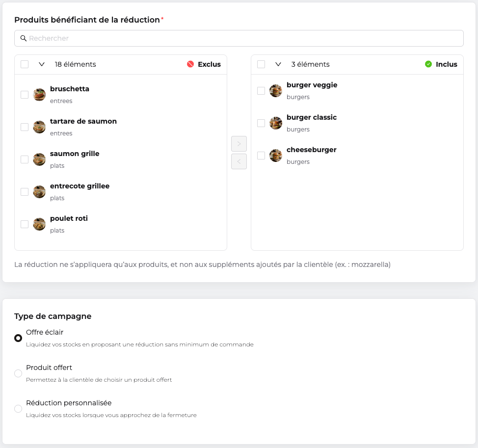
Task: Expand the 3 éléments selection dropdown
Action: click(278, 64)
